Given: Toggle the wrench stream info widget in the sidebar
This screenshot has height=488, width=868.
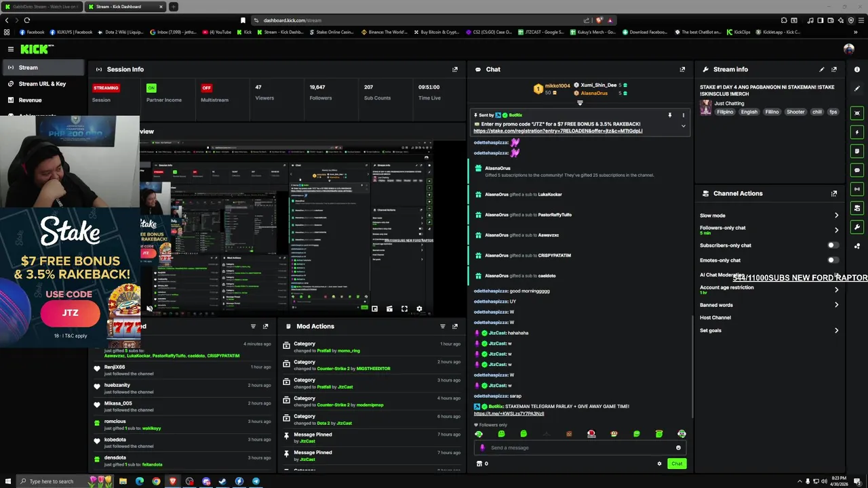Looking at the screenshot, I should [x=857, y=227].
